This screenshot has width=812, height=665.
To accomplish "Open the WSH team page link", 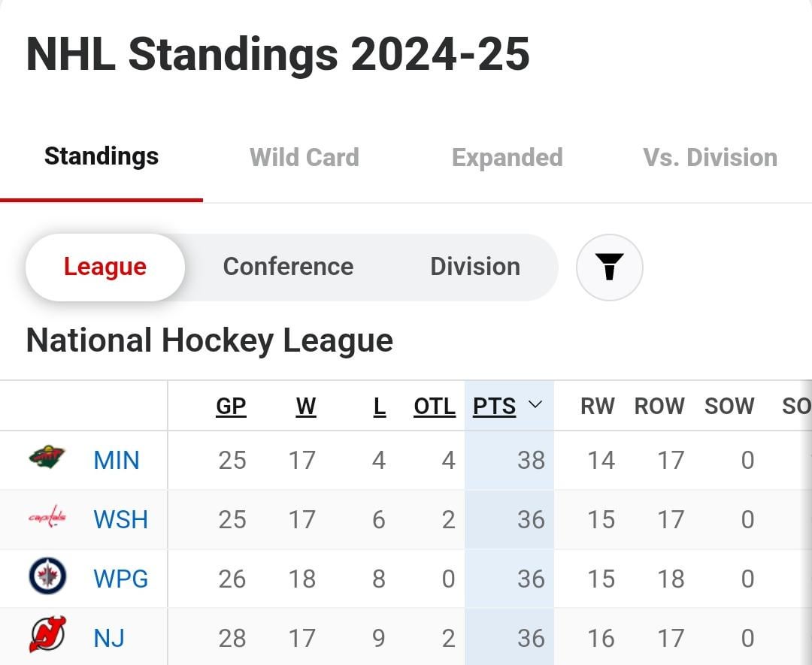I will click(120, 519).
